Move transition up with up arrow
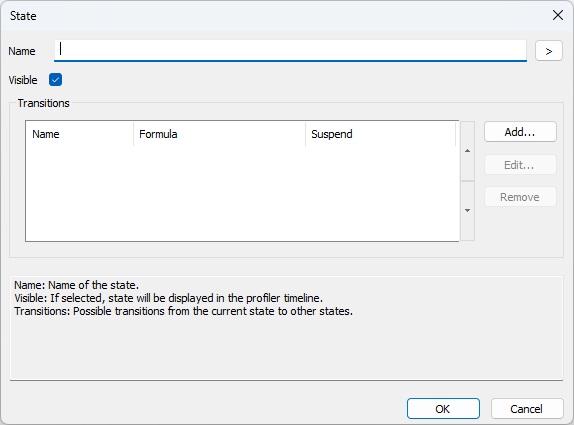The width and height of the screenshot is (574, 425). coord(467,151)
